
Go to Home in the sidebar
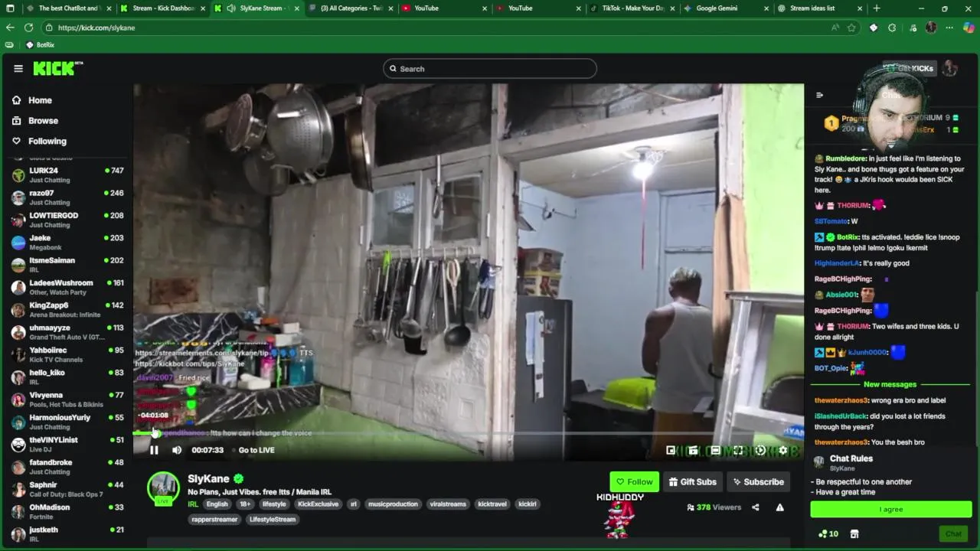pos(32,100)
